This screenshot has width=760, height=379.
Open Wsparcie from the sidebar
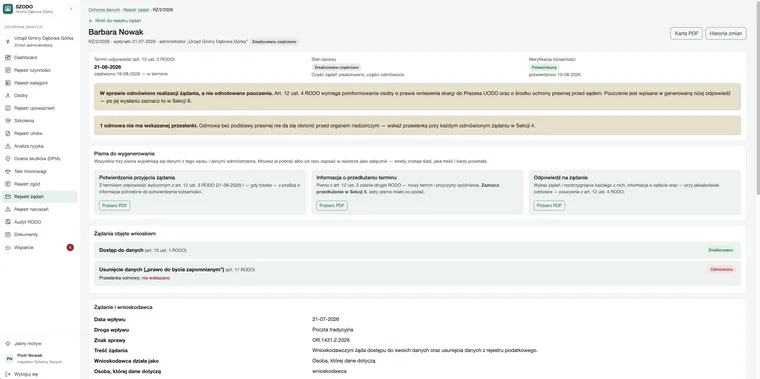(x=39, y=247)
